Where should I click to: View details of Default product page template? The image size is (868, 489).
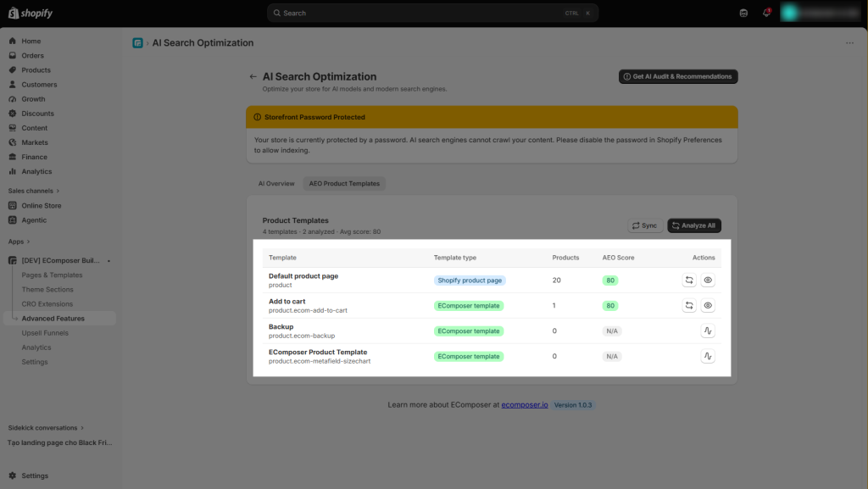[708, 280]
